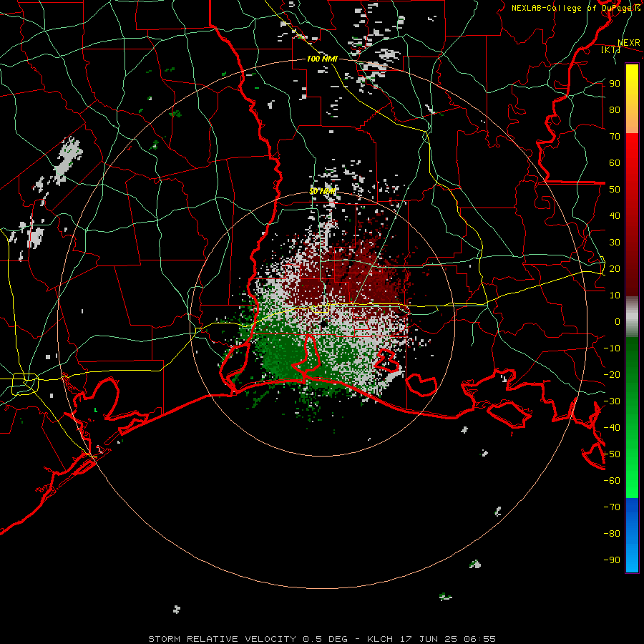Image resolution: width=644 pixels, height=644 pixels.
Task: Click the 06:55 timestamp
Action: [479, 639]
